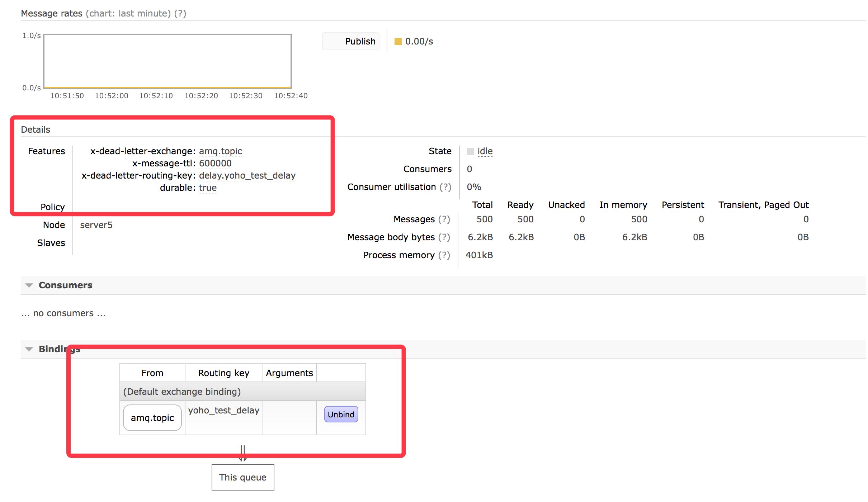The height and width of the screenshot is (502, 868).
Task: Click the Consumers section header
Action: [66, 285]
